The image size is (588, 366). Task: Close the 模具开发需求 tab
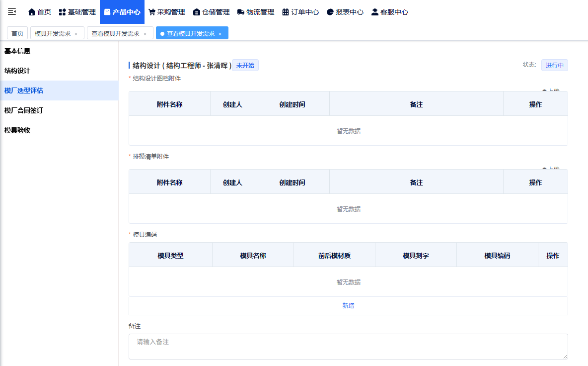[76, 32]
